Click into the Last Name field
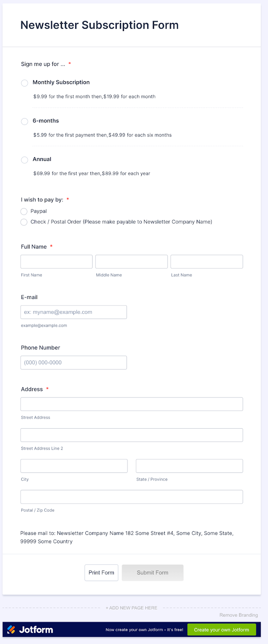 click(206, 262)
